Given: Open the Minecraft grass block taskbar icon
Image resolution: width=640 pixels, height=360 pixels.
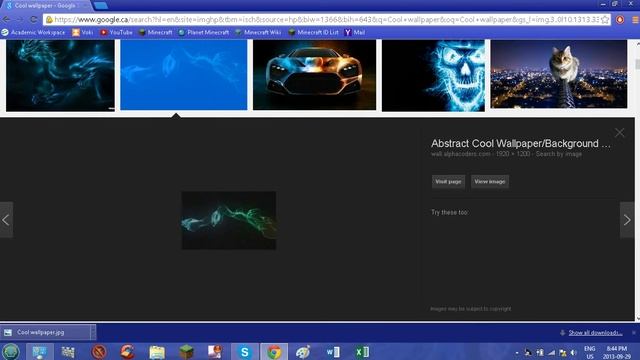Looking at the screenshot, I should pyautogui.click(x=187, y=351).
